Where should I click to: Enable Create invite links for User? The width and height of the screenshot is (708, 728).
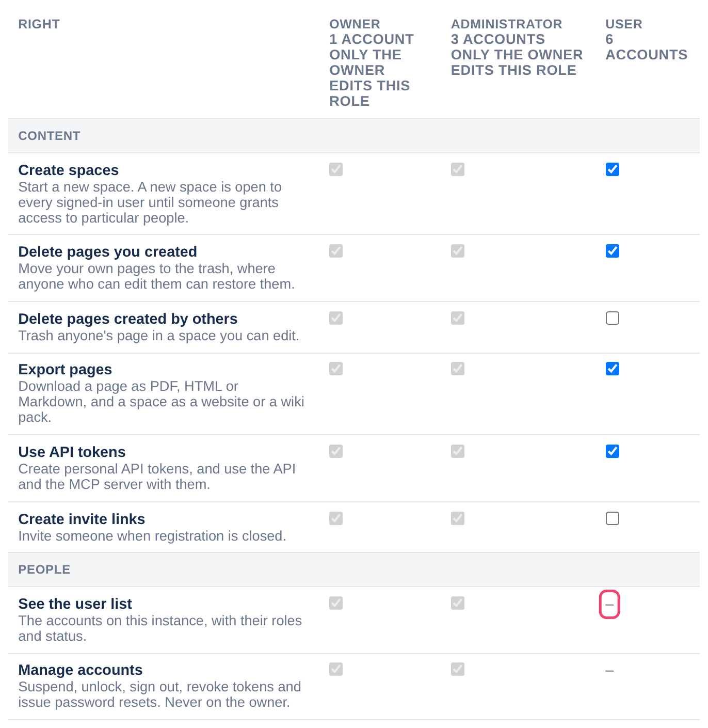(612, 518)
